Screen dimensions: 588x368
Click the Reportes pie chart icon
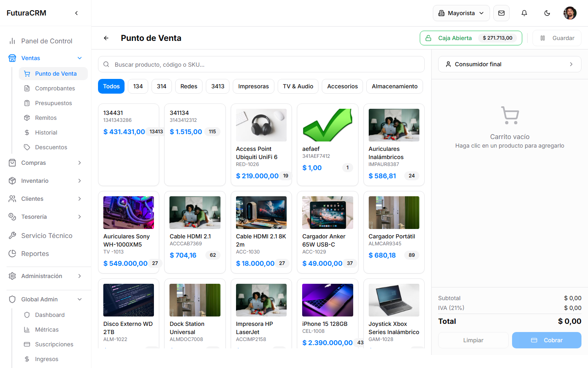(x=12, y=254)
